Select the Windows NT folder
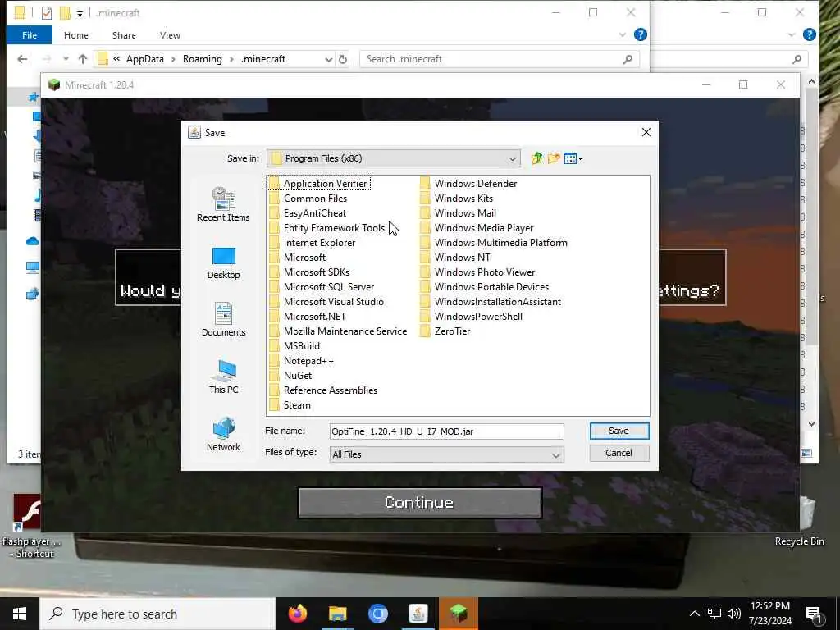The height and width of the screenshot is (630, 840). tap(454, 257)
